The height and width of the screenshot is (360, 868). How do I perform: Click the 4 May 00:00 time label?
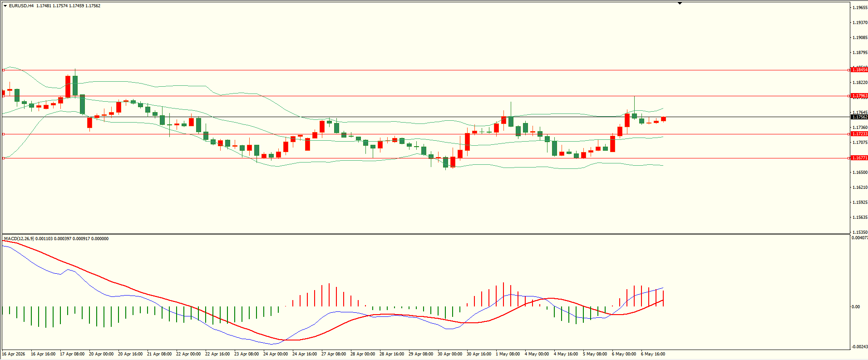537,354
